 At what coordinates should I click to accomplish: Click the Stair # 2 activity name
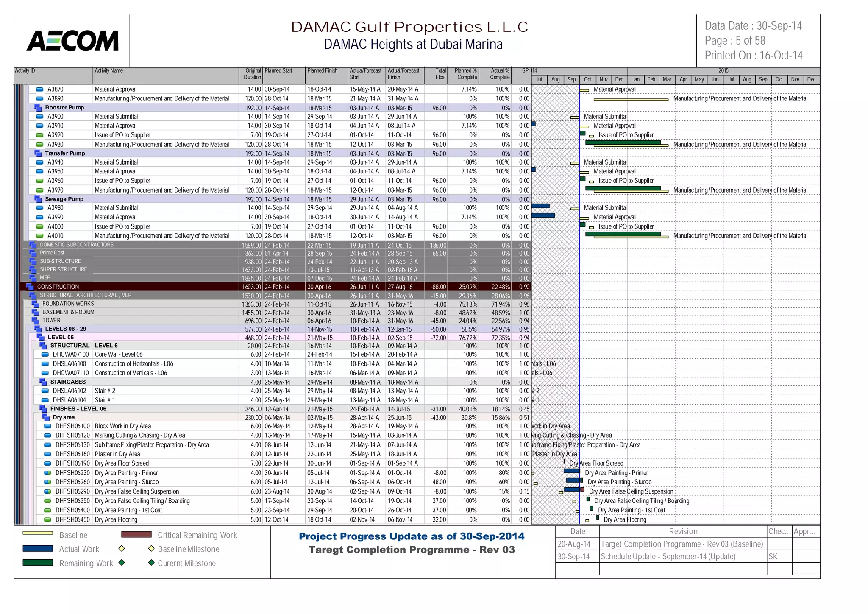tap(105, 391)
